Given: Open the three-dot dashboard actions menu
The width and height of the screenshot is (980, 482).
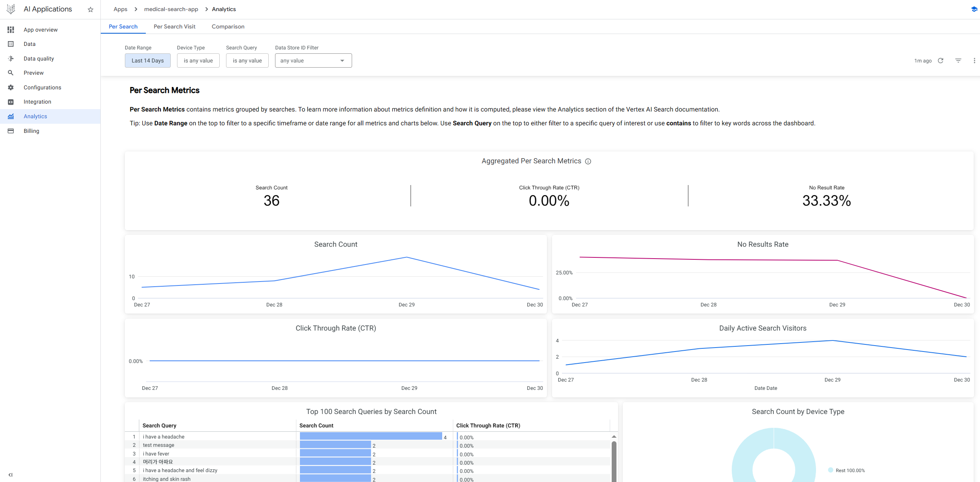Looking at the screenshot, I should point(974,60).
